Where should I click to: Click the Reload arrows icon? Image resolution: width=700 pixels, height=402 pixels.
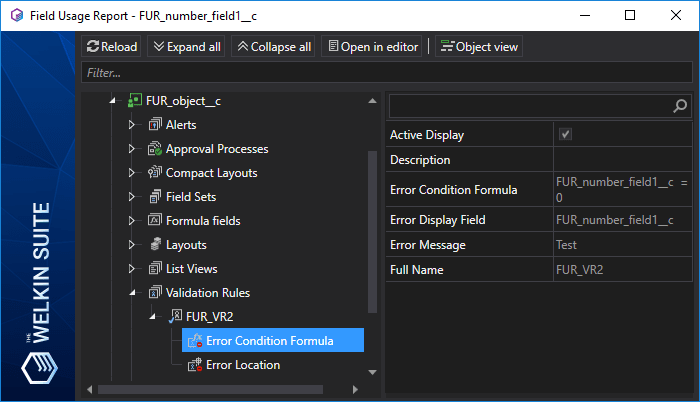tap(93, 46)
